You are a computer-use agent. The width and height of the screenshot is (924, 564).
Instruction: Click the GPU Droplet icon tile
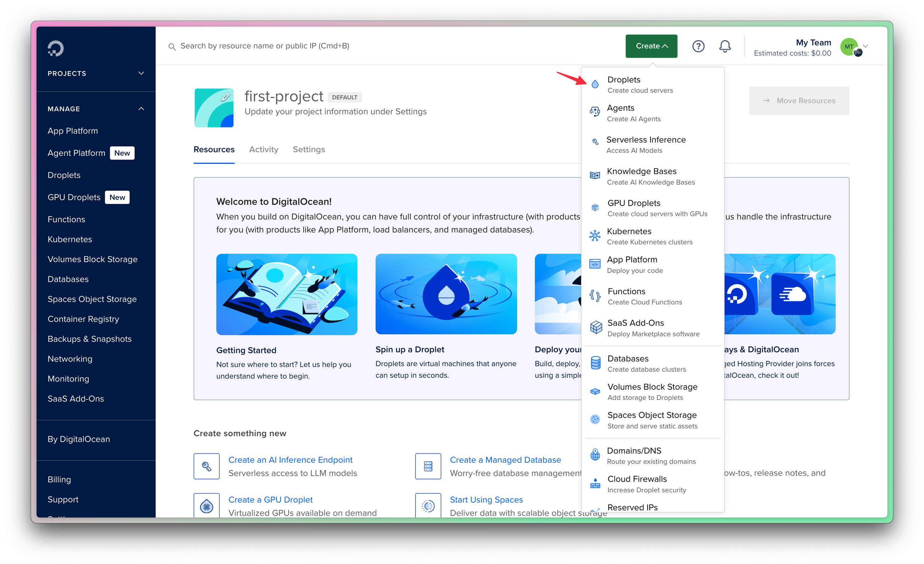click(206, 506)
